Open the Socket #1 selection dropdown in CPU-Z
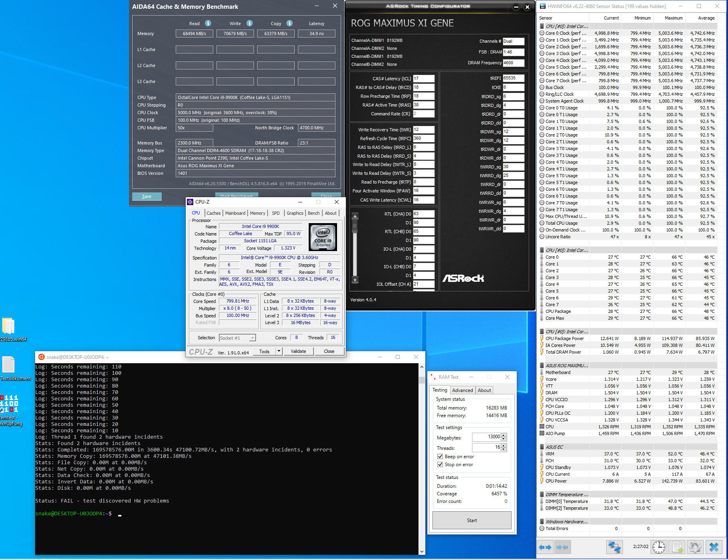Image resolution: width=728 pixels, height=560 pixels. coord(252,338)
